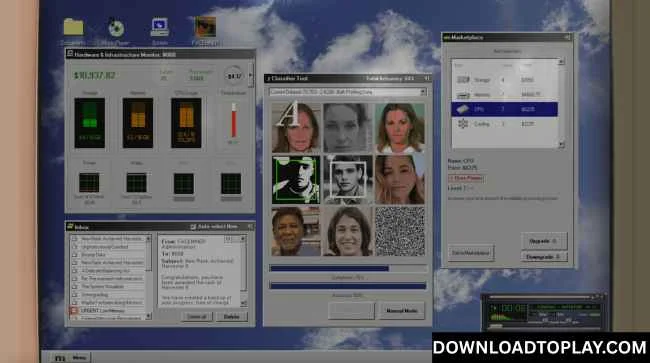Open the FACEMINER desktop icon
This screenshot has width=650, height=363.
tap(205, 27)
